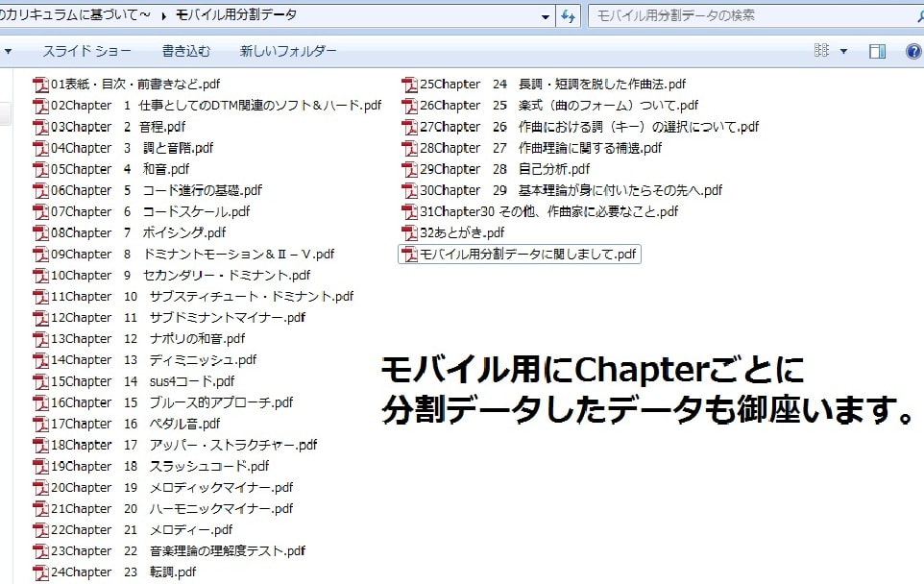Click the PDF icon of 29Chapter 28 自己分析.pdf

[409, 170]
